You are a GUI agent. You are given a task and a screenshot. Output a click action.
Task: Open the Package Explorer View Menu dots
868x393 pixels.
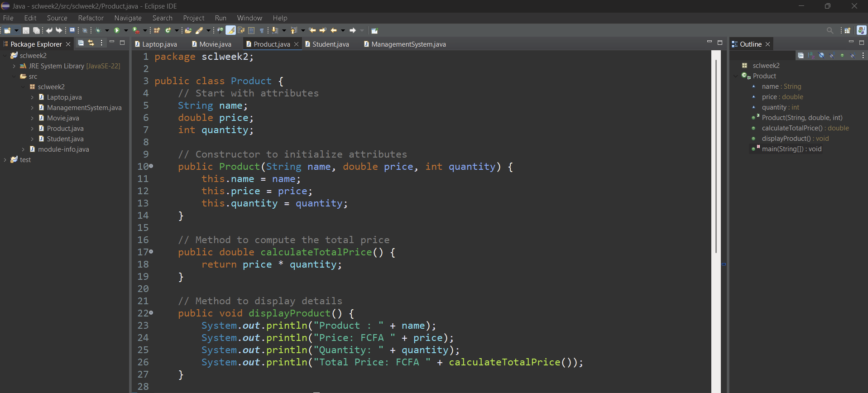pyautogui.click(x=101, y=43)
